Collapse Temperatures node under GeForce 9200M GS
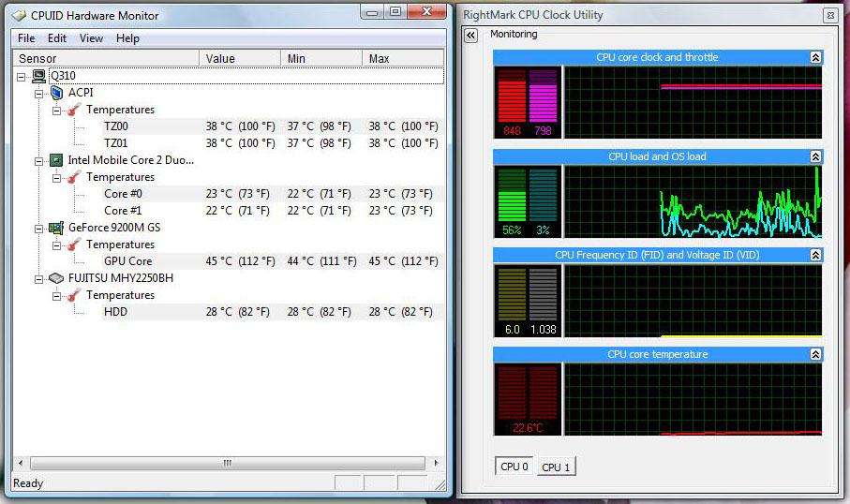Image resolution: width=850 pixels, height=504 pixels. click(x=56, y=245)
